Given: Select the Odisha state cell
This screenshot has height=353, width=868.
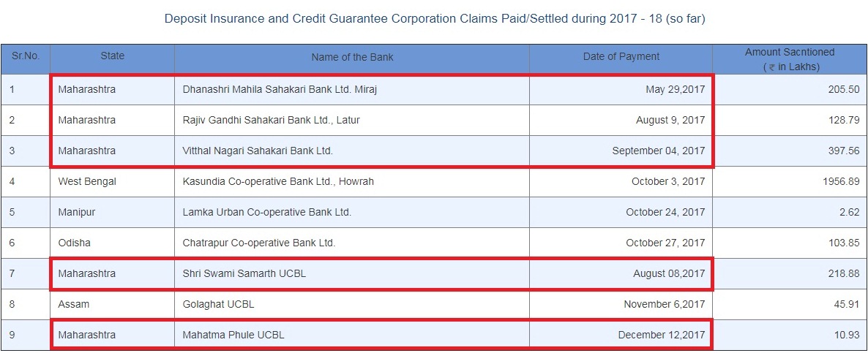Looking at the screenshot, I should 75,243.
